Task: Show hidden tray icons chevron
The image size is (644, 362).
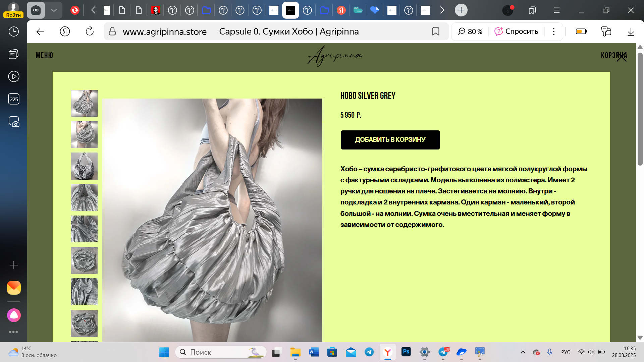Action: pyautogui.click(x=523, y=352)
